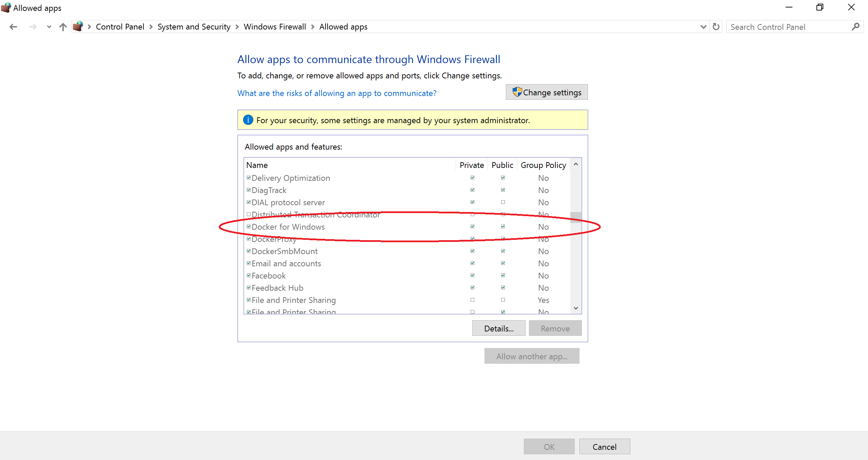Toggle the DiagTrack Private checkbox
Screen dimensions: 868x460
click(472, 190)
